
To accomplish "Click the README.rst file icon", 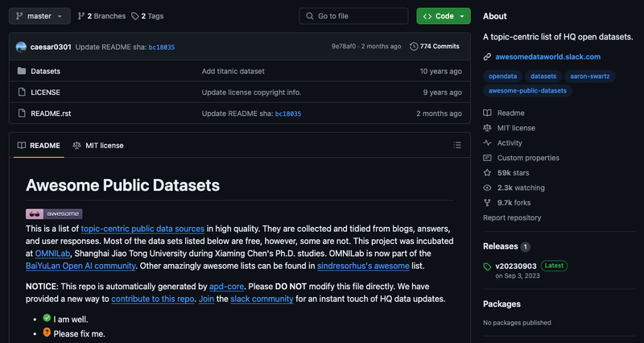I will pos(22,113).
